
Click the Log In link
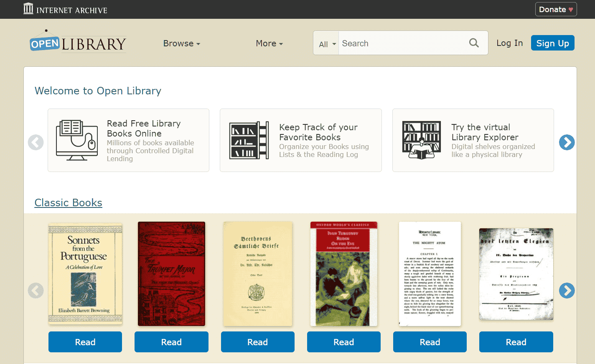509,43
